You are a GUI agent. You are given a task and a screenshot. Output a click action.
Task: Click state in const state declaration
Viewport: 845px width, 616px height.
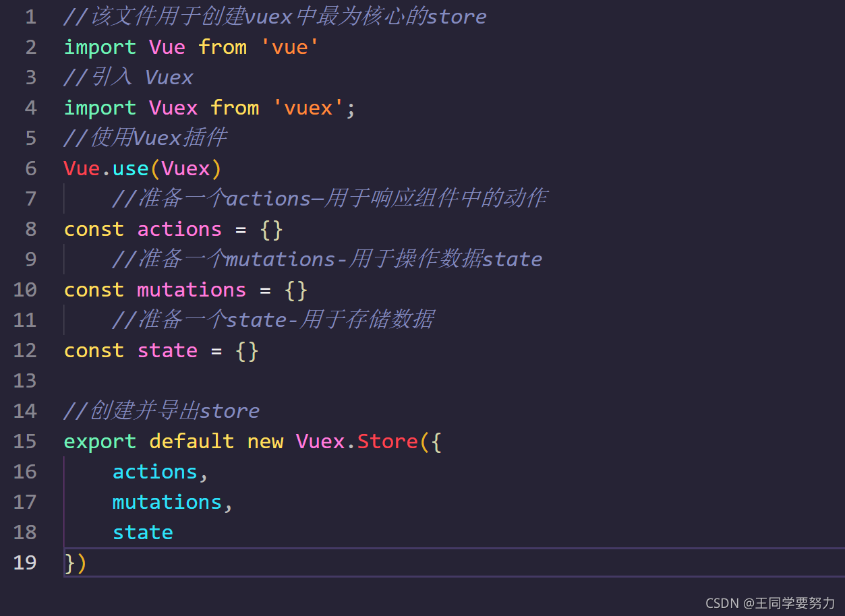click(167, 350)
